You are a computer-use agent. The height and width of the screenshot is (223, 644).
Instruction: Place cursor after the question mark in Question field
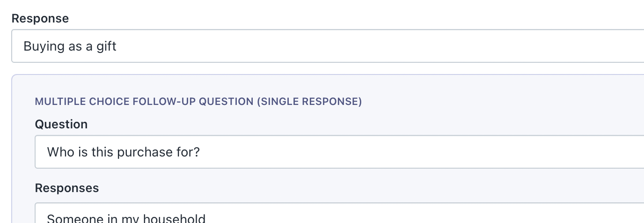pyautogui.click(x=200, y=152)
